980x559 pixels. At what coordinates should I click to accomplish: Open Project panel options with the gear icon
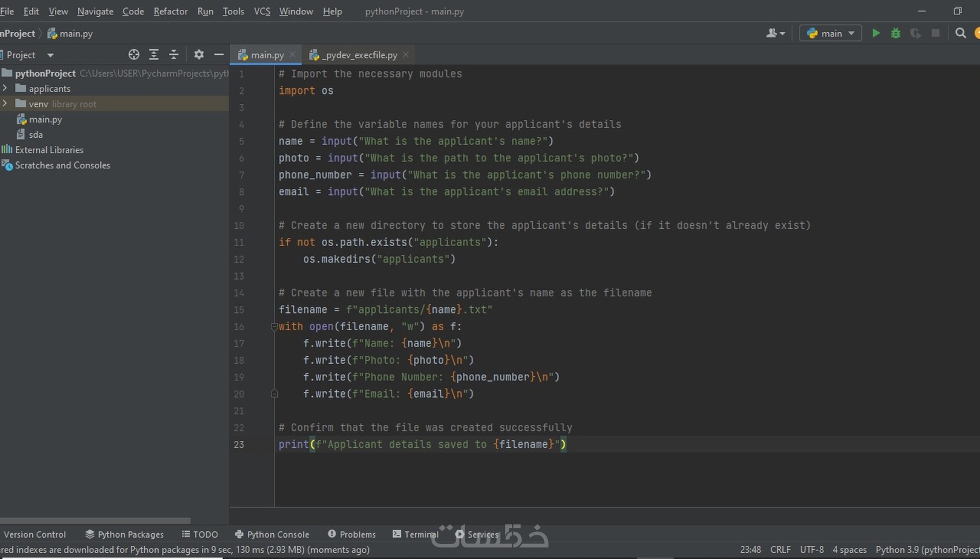click(x=199, y=54)
